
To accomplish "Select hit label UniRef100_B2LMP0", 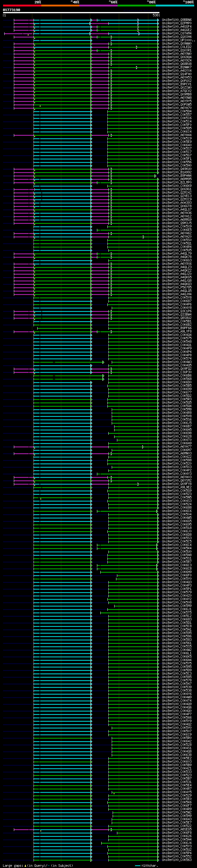I will tap(176, 182).
